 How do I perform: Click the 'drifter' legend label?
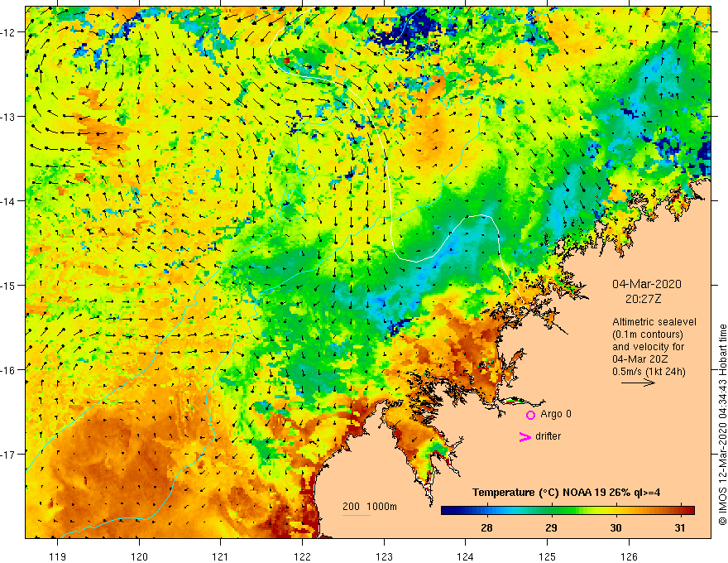click(x=548, y=436)
